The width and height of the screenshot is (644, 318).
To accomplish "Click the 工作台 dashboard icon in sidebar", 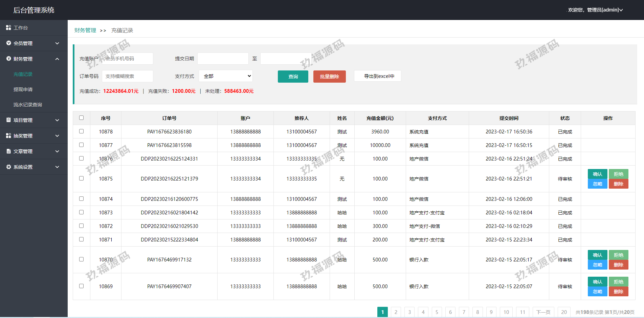I will coord(8,27).
